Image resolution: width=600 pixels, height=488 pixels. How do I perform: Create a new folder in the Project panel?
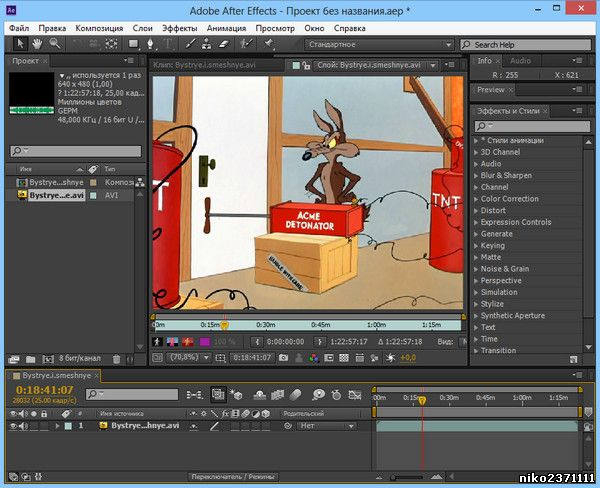[29, 358]
